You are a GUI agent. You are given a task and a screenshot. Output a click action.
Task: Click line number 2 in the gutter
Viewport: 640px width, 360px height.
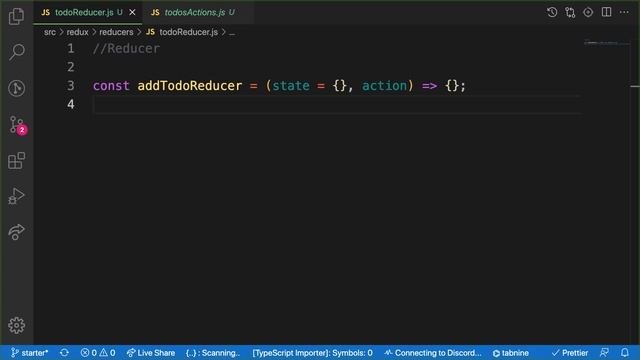(71, 67)
